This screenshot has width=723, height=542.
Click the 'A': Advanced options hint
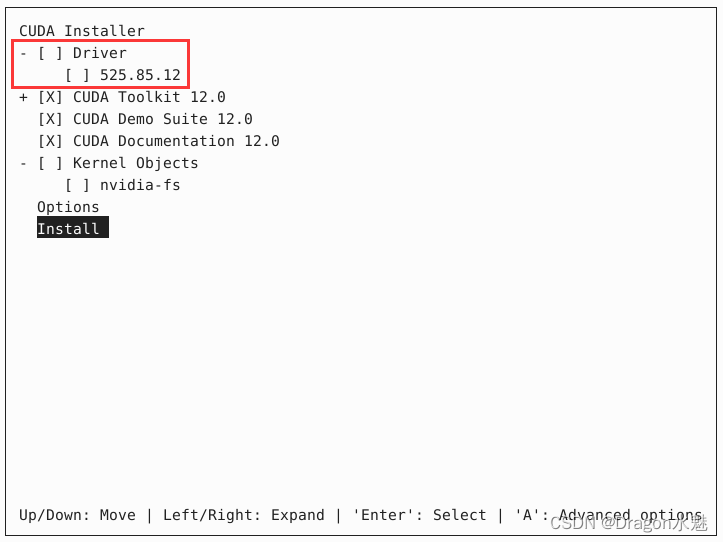tap(609, 515)
